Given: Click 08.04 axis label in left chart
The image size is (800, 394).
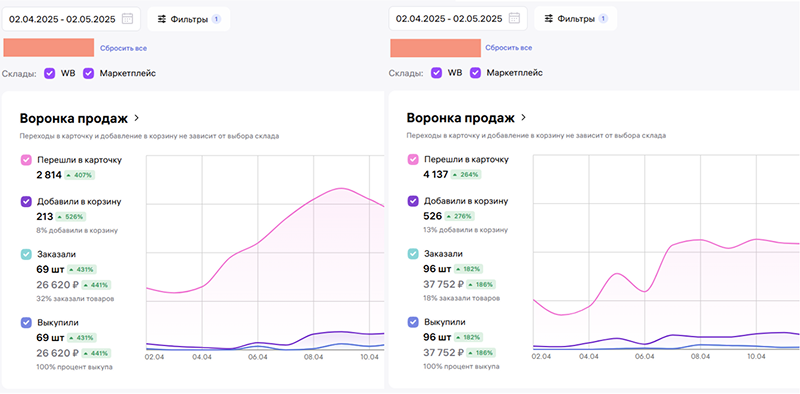Looking at the screenshot, I should [314, 357].
